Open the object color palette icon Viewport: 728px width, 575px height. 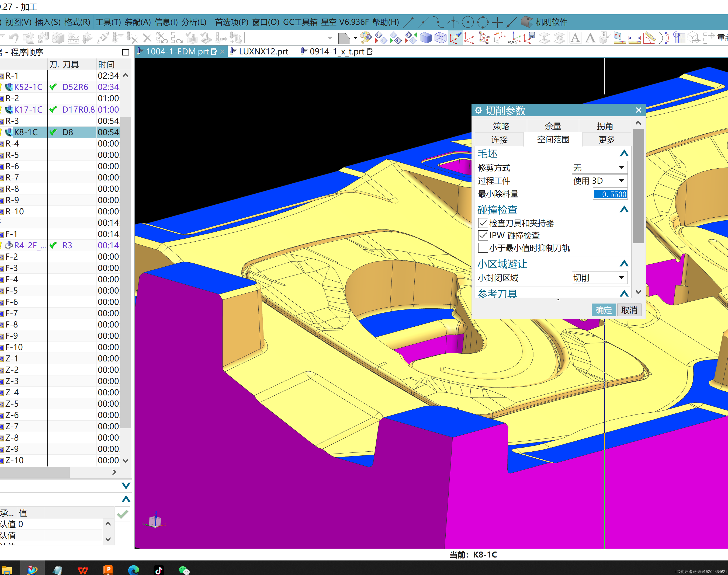coord(366,38)
